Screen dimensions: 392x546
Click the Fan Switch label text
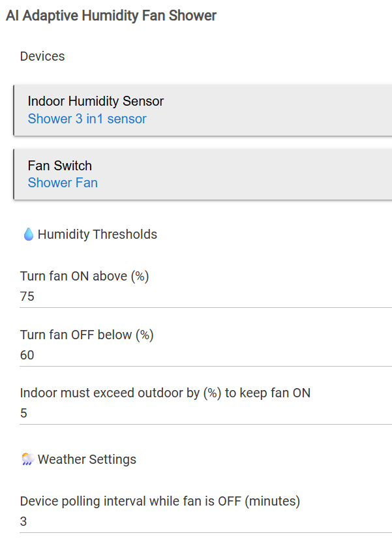coord(60,166)
